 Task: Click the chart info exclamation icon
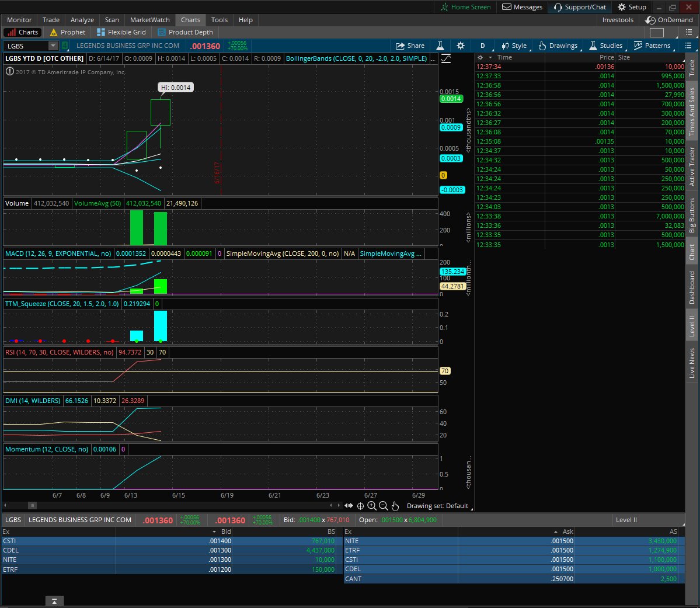9,71
